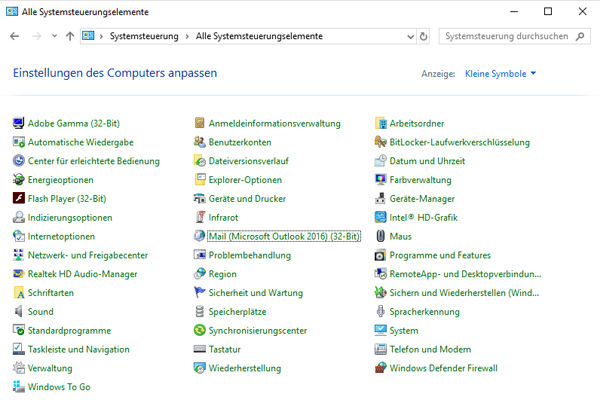Open the Telefon und Modem link
The width and height of the screenshot is (600, 415).
[x=430, y=349]
